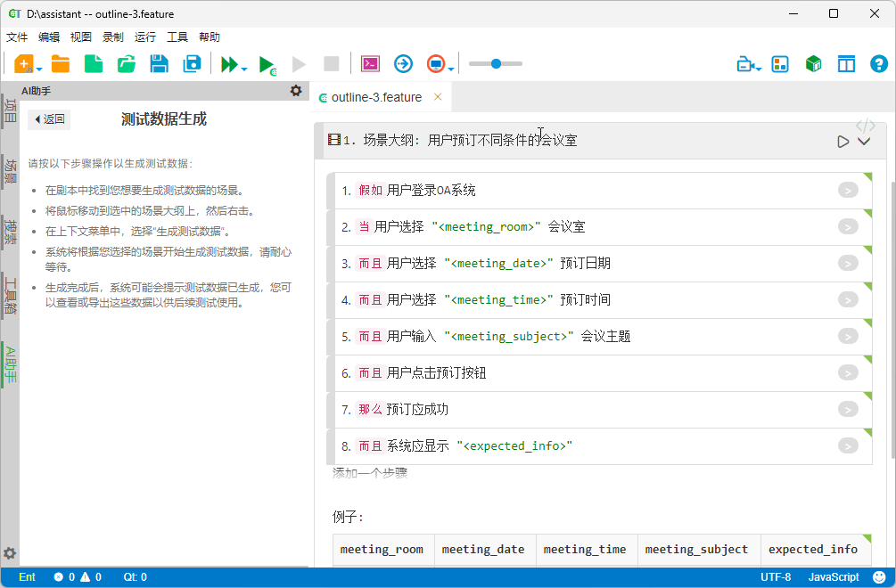Click the arrow button on step 预订应成功
Screen dimensions: 896x588
tap(848, 409)
